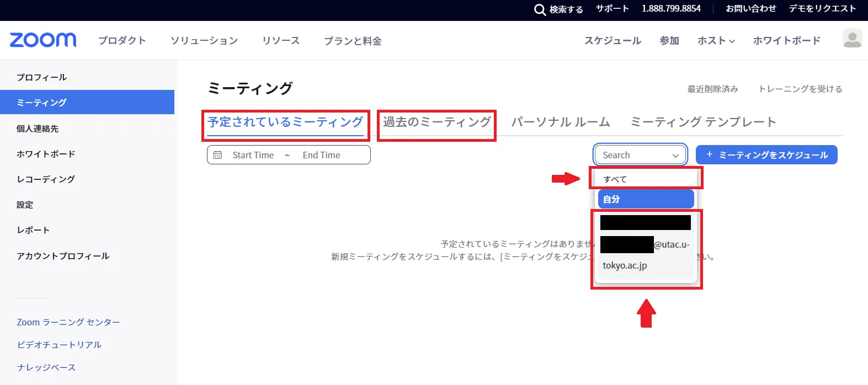Go to ミーティング テンプレート tab
The width and height of the screenshot is (868, 385).
[703, 122]
